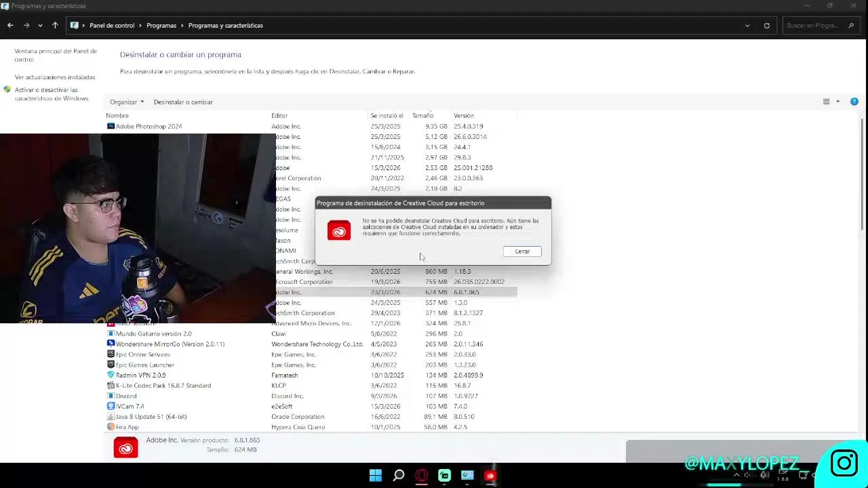
Task: Click Wondershare MirrorGo (Version 2.0.11) name
Action: (170, 344)
